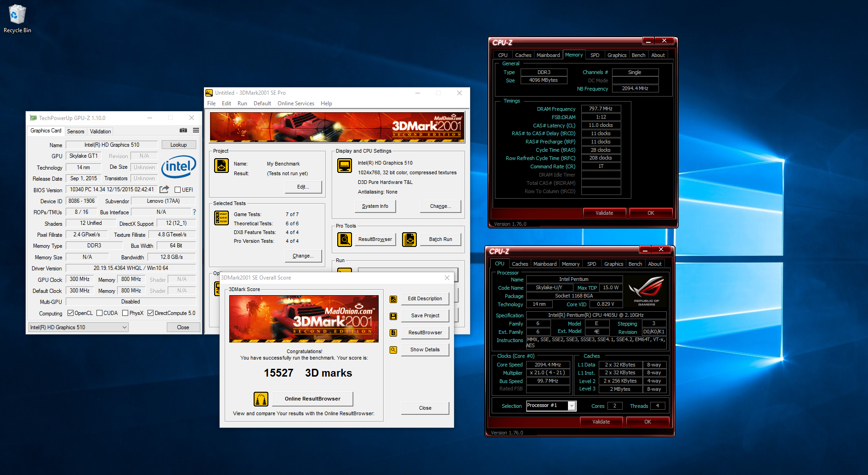The height and width of the screenshot is (475, 868).
Task: Toggle the DirectCompute 5.0 checkbox
Action: [x=150, y=313]
